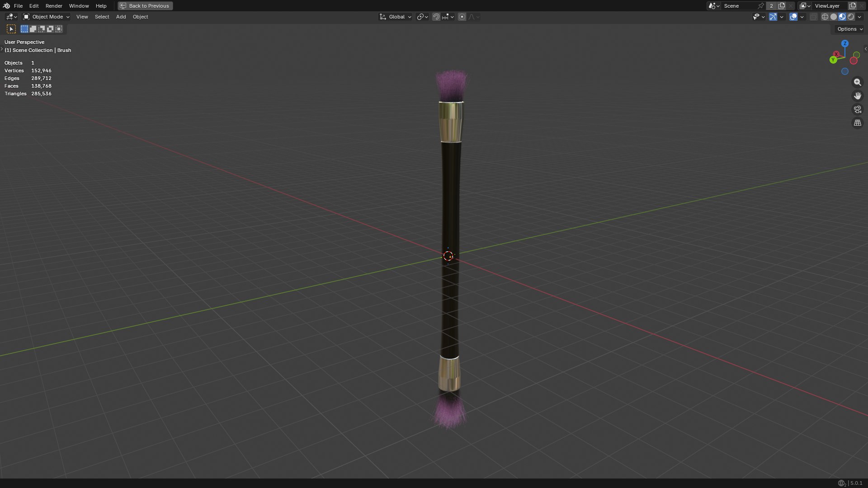Toggle proportional editing button
The width and height of the screenshot is (868, 488).
[x=462, y=17]
